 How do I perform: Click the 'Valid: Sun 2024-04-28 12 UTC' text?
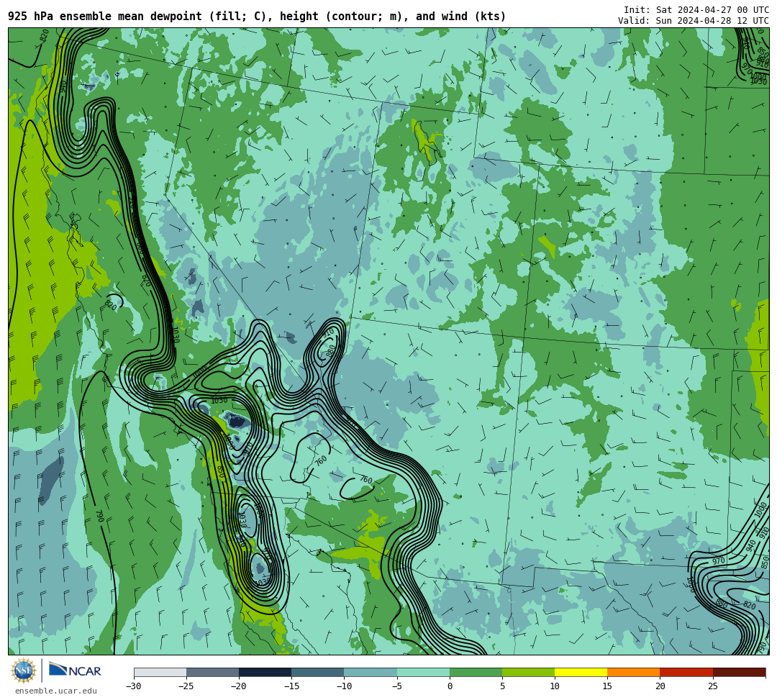tap(694, 20)
